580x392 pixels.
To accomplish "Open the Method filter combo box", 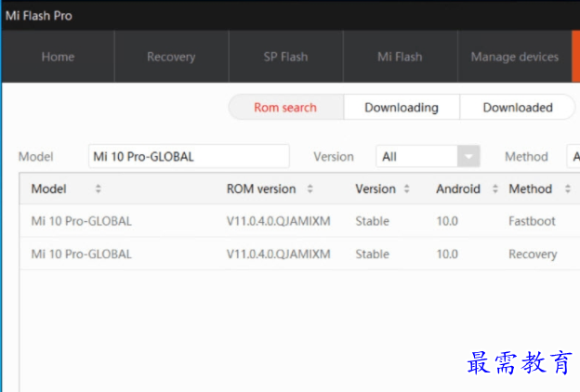I will tap(573, 156).
